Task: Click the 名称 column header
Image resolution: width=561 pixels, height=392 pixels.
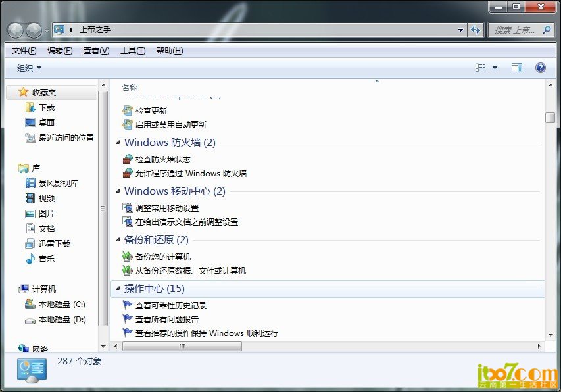Action: pyautogui.click(x=130, y=87)
